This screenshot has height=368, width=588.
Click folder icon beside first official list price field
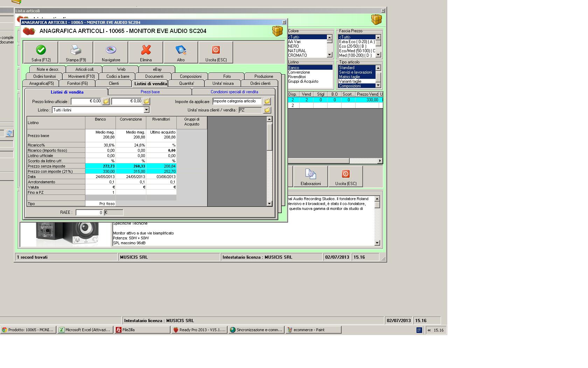pyautogui.click(x=106, y=101)
